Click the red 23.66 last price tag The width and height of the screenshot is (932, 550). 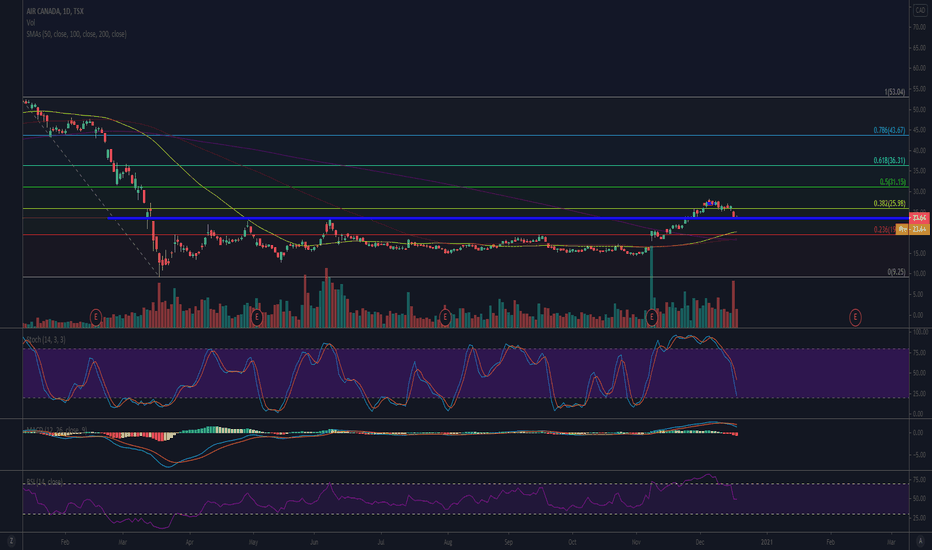[919, 218]
